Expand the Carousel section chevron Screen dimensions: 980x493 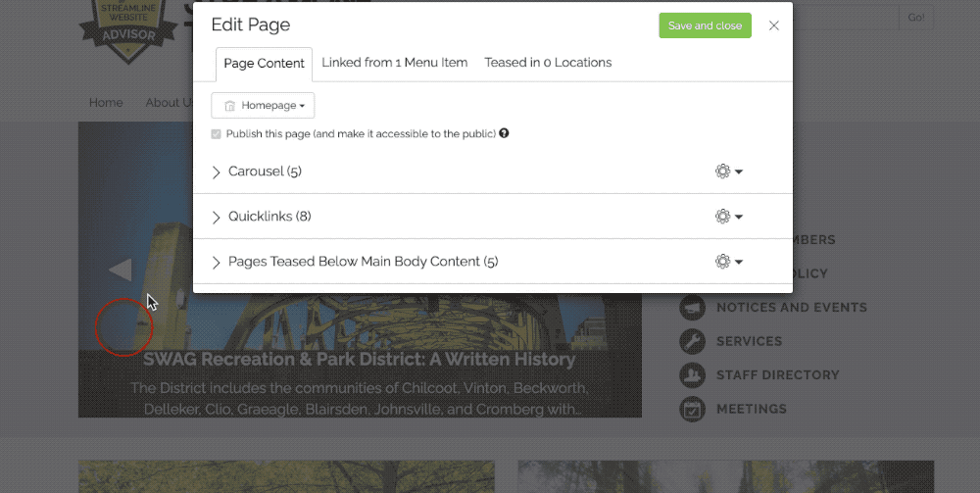[217, 173]
